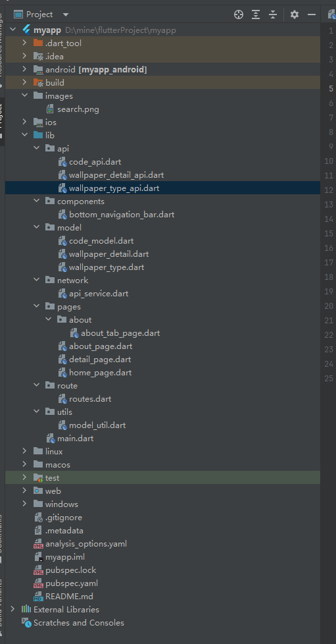Image resolution: width=336 pixels, height=644 pixels.
Task: Click the Select Opened File target icon
Action: tap(239, 14)
